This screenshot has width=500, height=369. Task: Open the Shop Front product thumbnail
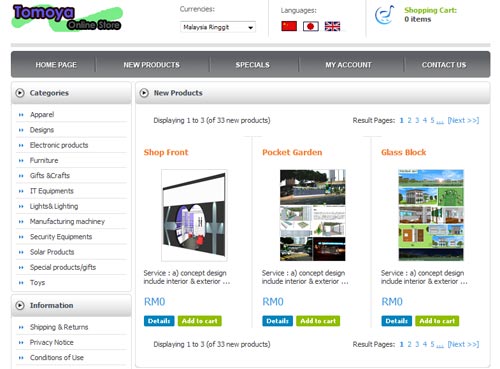pyautogui.click(x=194, y=215)
